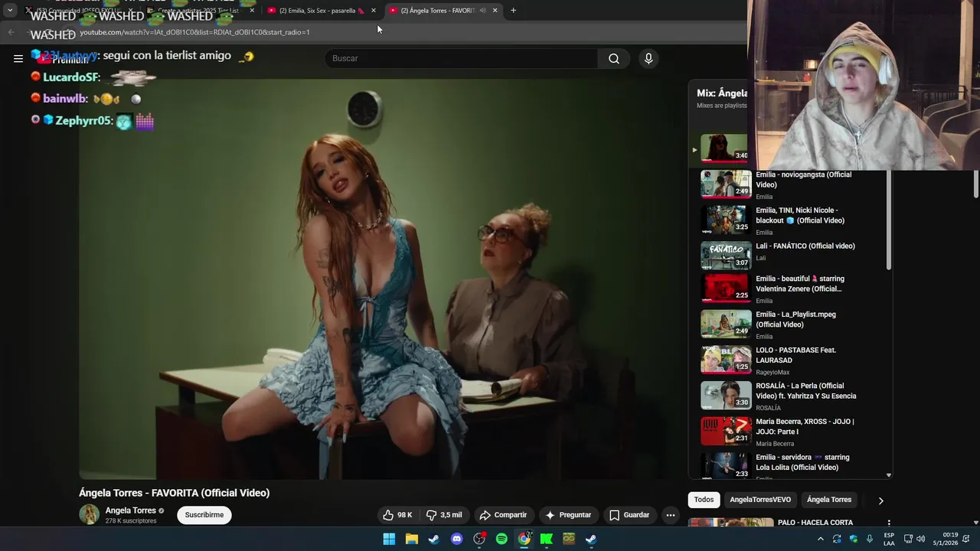The height and width of the screenshot is (551, 980).
Task: Click the address bar URL
Action: [x=194, y=32]
